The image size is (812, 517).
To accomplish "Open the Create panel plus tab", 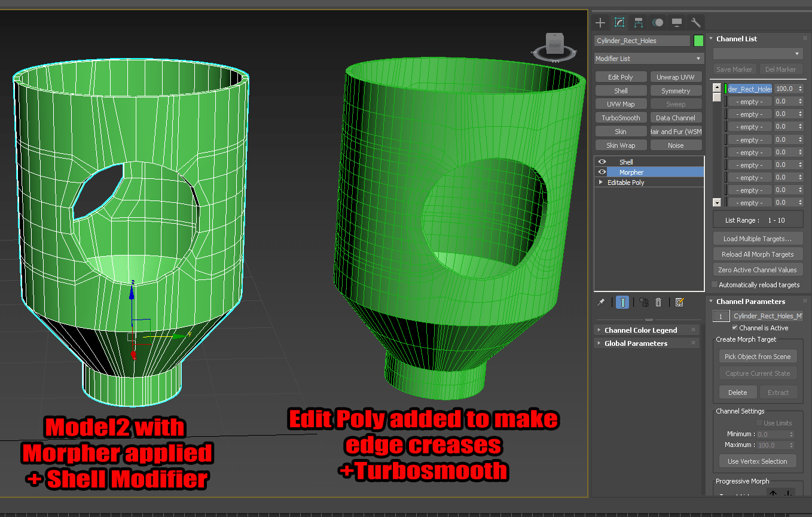I will click(600, 23).
